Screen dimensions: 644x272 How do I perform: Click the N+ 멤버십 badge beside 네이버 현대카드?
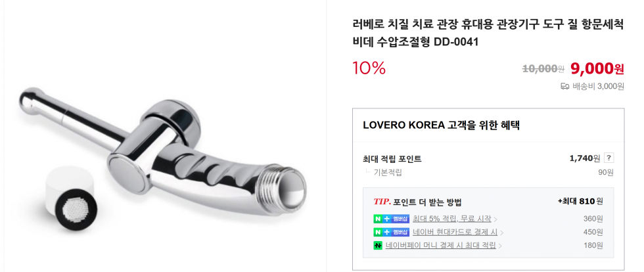click(392, 232)
